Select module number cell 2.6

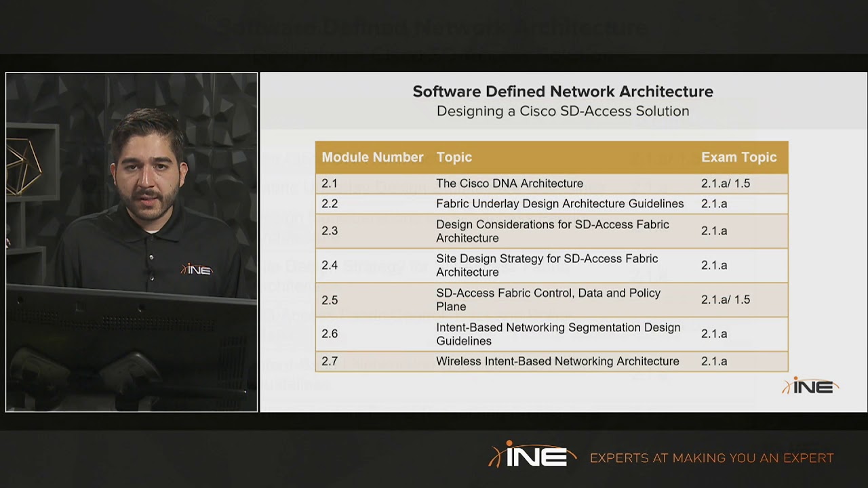click(x=330, y=334)
